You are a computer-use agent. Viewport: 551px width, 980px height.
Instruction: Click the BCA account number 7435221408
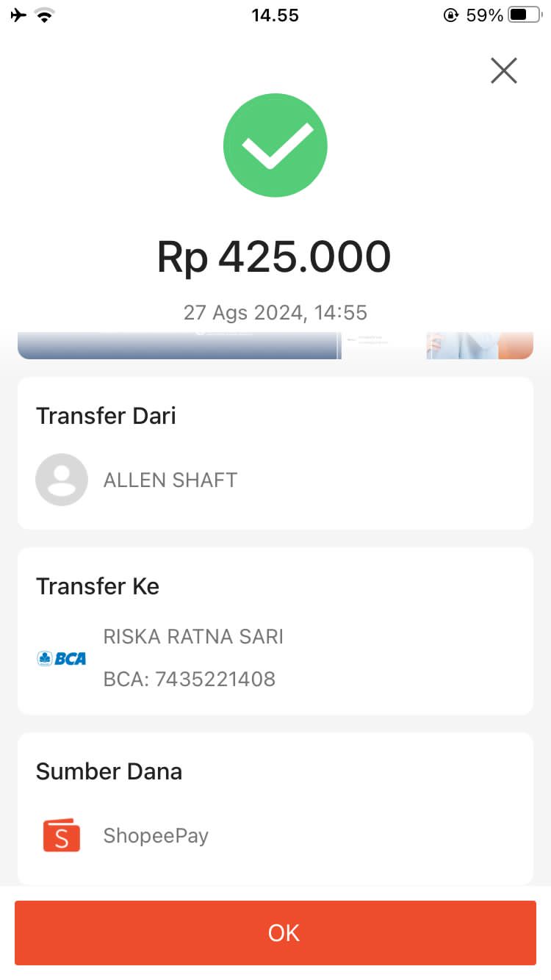click(x=190, y=679)
